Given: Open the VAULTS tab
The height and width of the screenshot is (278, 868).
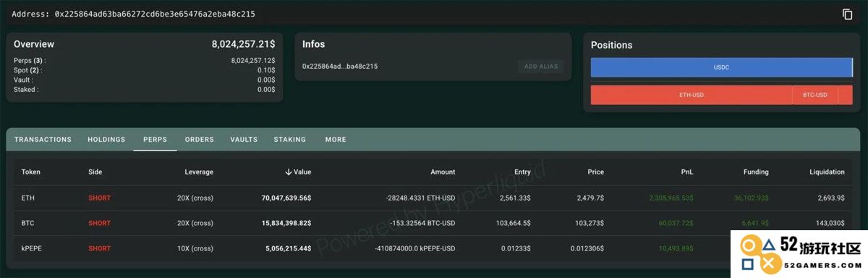Looking at the screenshot, I should click(x=244, y=140).
